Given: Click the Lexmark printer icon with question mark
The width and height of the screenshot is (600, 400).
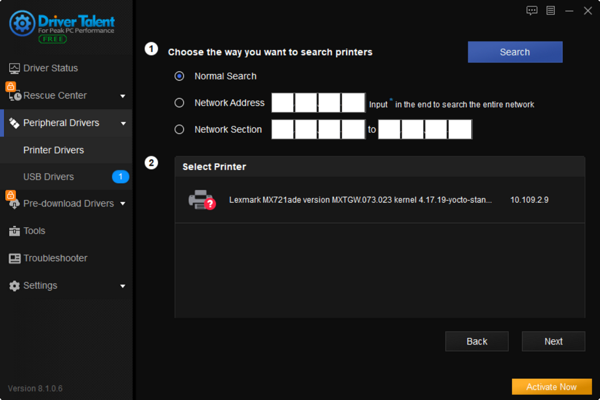Looking at the screenshot, I should [x=201, y=200].
